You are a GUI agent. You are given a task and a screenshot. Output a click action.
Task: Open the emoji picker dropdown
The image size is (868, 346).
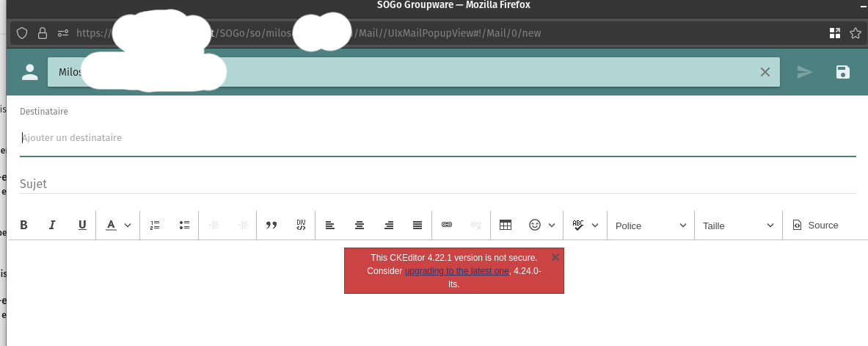541,226
